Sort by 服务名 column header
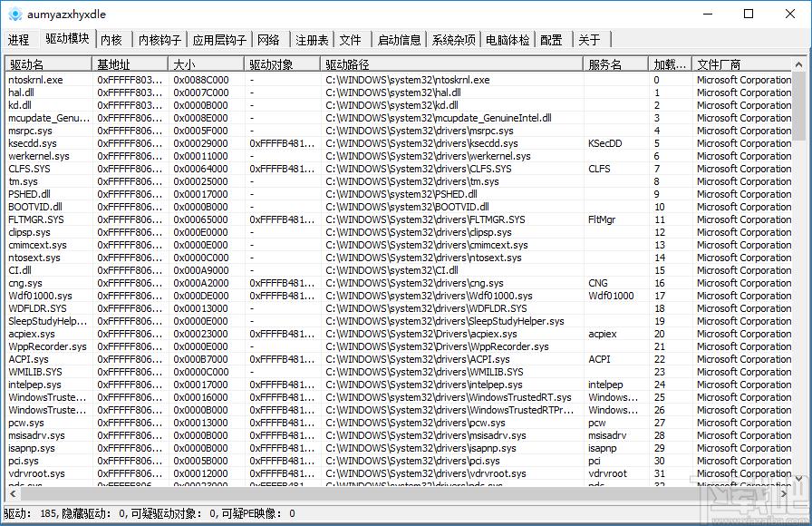This screenshot has height=526, width=812. point(615,64)
